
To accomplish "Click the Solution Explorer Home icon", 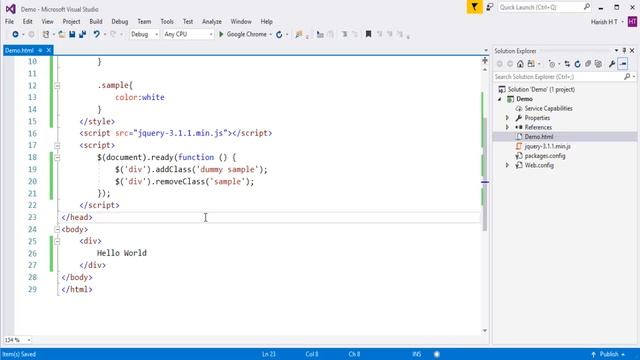I will [520, 64].
